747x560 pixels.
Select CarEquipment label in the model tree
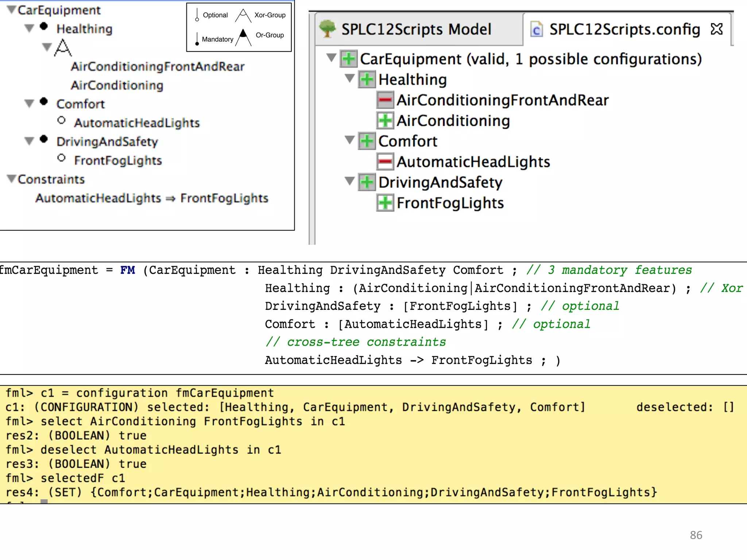tap(59, 10)
